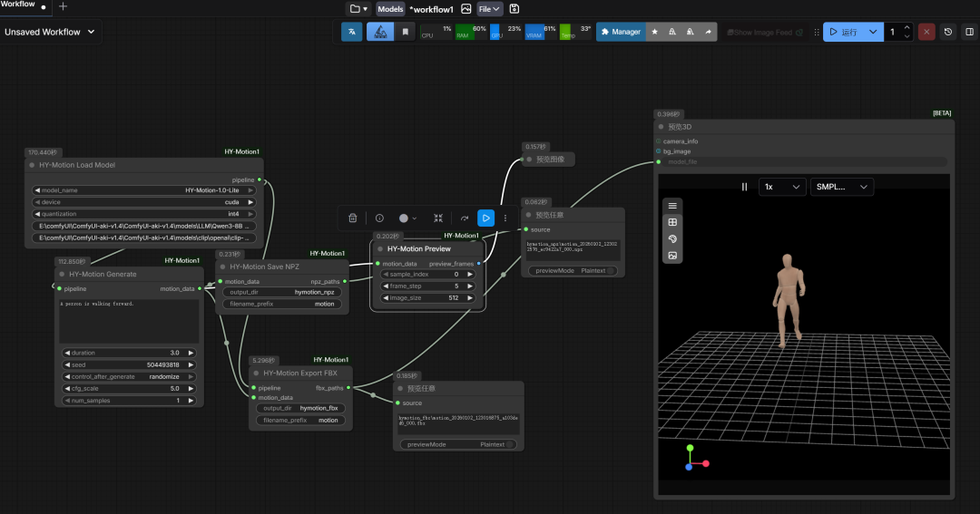Open node color picker dropdown in selection toolbar

click(407, 218)
